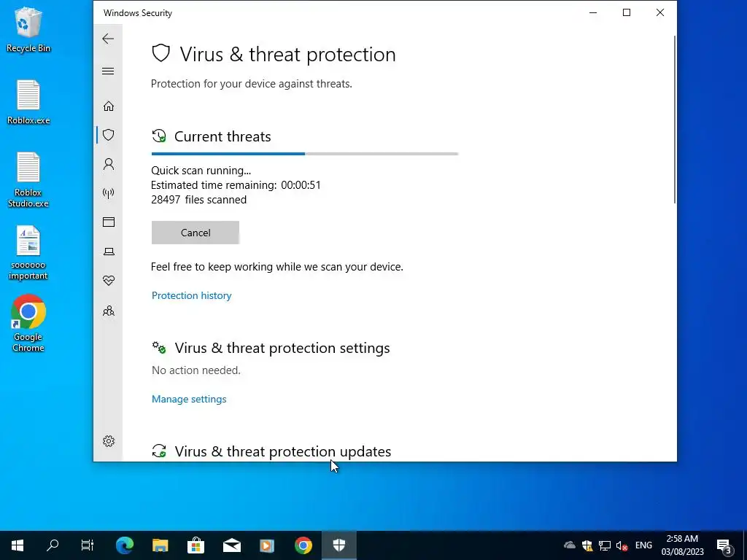Image resolution: width=747 pixels, height=560 pixels.
Task: Open the Home sidebar icon
Action: tap(109, 106)
